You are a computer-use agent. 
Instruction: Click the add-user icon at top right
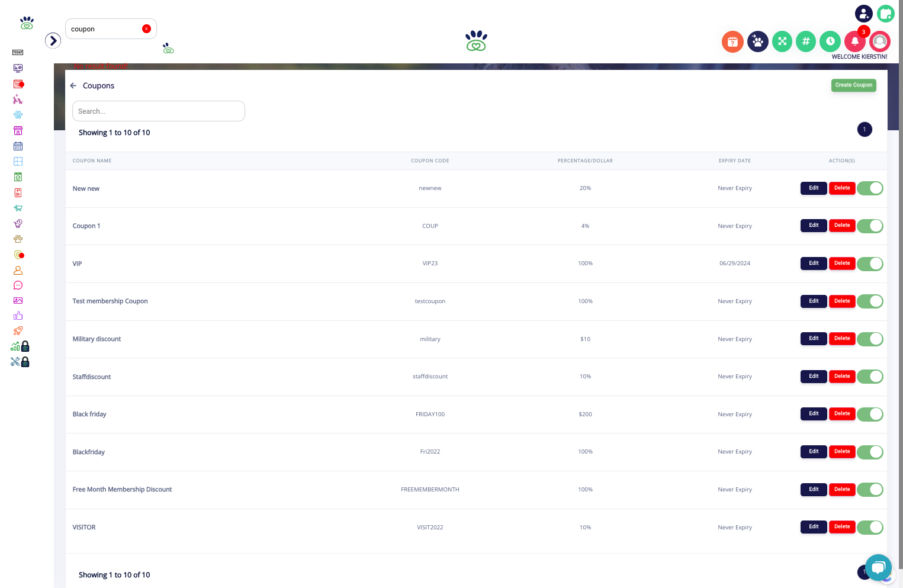coord(864,13)
